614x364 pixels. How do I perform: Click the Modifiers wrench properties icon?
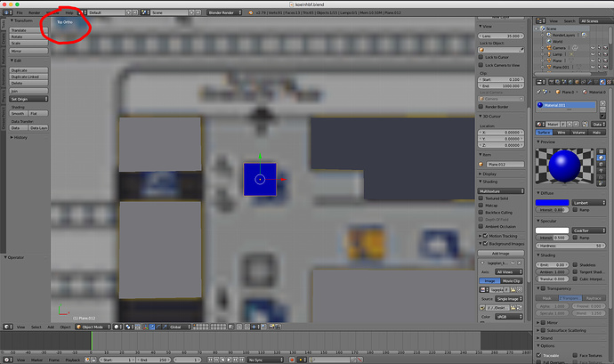590,82
